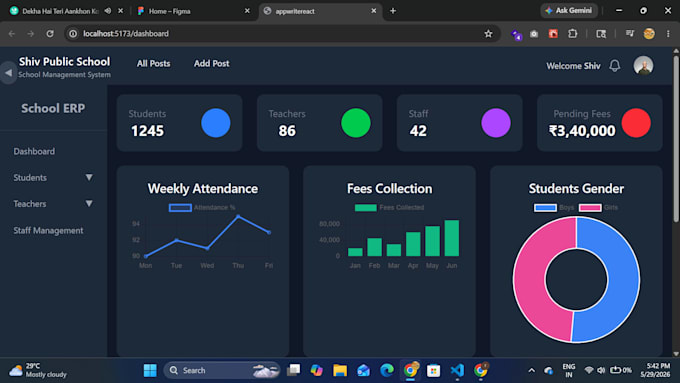Go forward in the browser
680x383 pixels.
pos(30,33)
